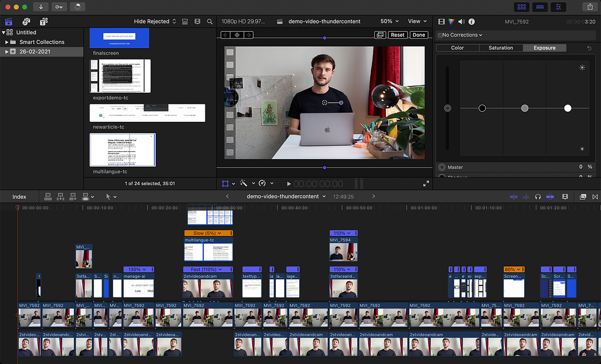Click the Import Media arrow button
This screenshot has height=364, width=601.
[x=41, y=7]
